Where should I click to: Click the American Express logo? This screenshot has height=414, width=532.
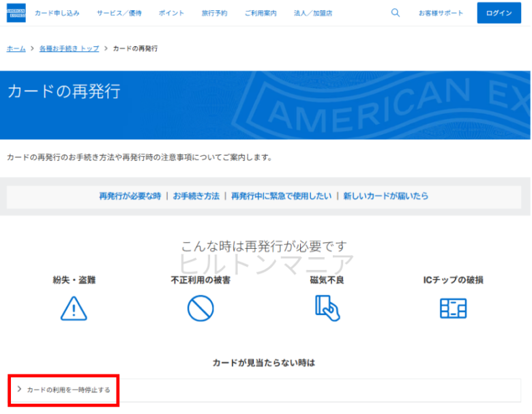click(16, 13)
